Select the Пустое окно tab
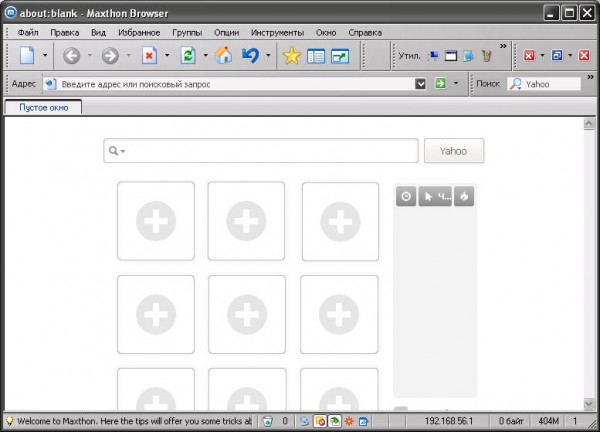This screenshot has width=600, height=432. [43, 108]
